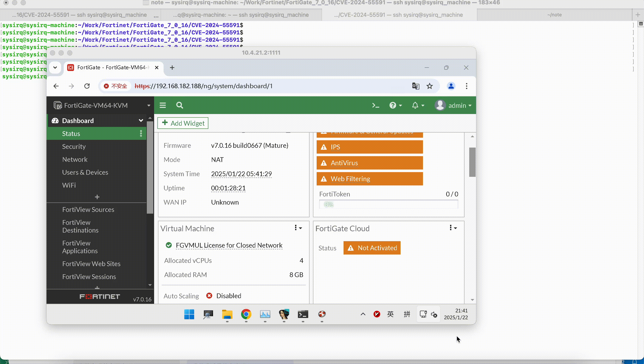Open the FortiGate Cloud widget options menu
This screenshot has height=364, width=644.
453,228
